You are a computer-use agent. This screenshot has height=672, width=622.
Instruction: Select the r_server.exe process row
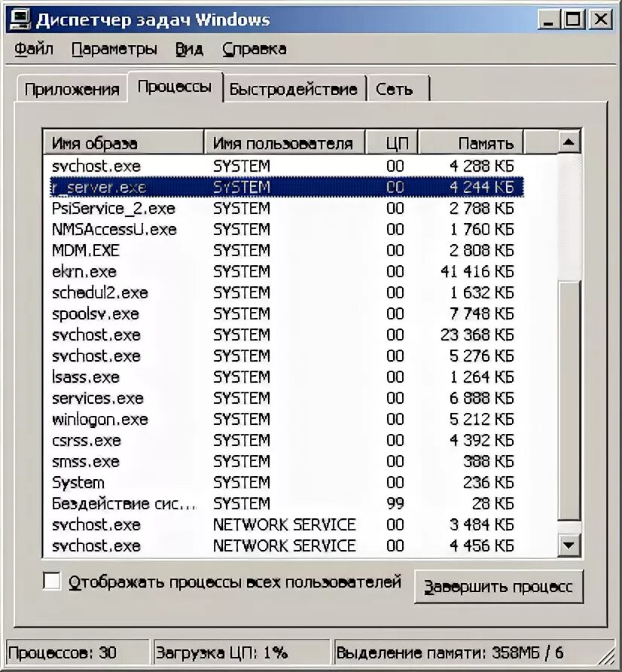tap(286, 188)
